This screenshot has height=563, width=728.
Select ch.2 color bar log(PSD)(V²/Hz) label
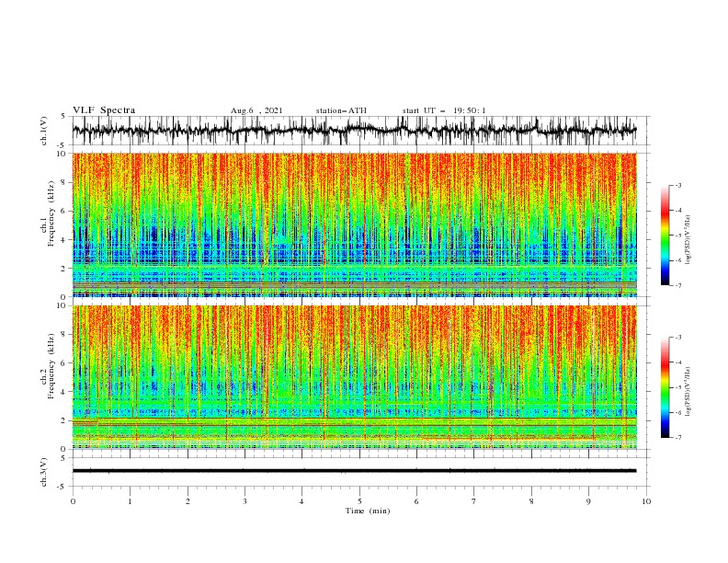click(688, 392)
